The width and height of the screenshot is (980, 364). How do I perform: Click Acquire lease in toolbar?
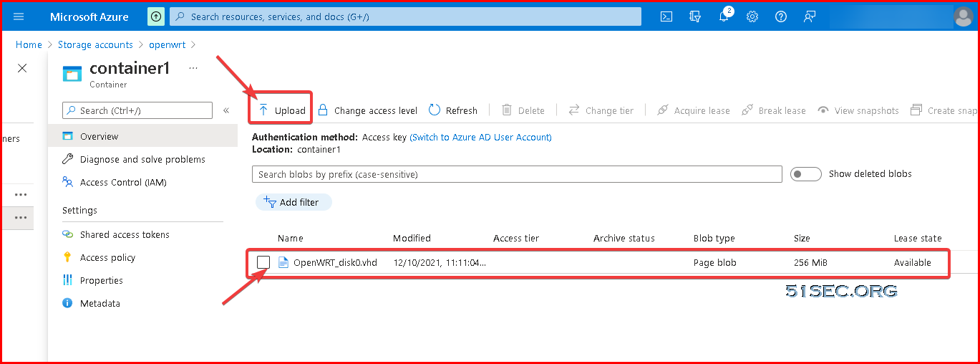click(694, 110)
